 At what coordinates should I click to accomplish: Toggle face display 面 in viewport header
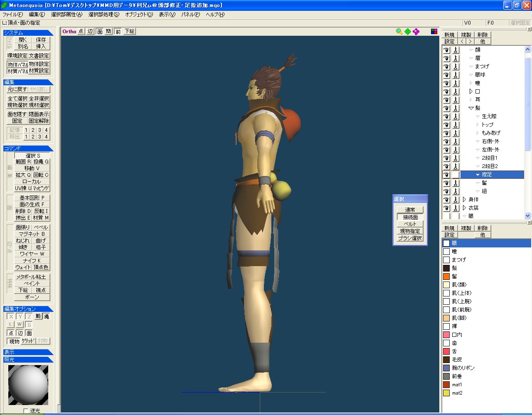click(x=100, y=32)
